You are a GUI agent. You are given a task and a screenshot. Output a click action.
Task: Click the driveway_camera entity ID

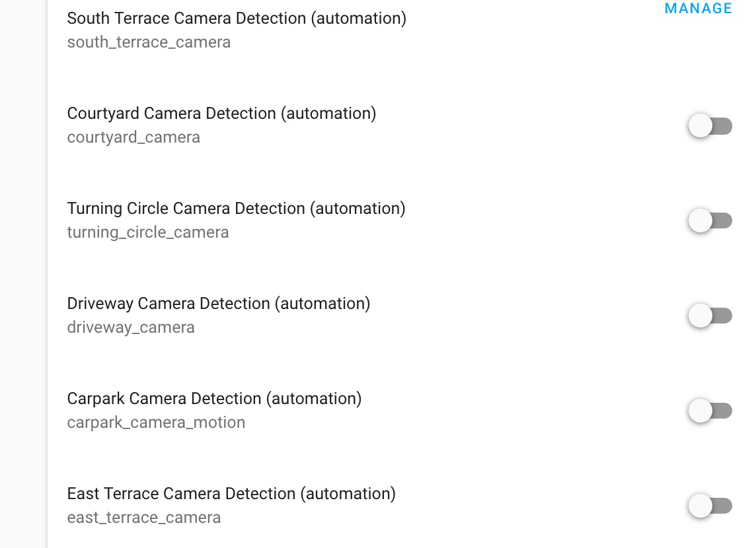point(130,327)
